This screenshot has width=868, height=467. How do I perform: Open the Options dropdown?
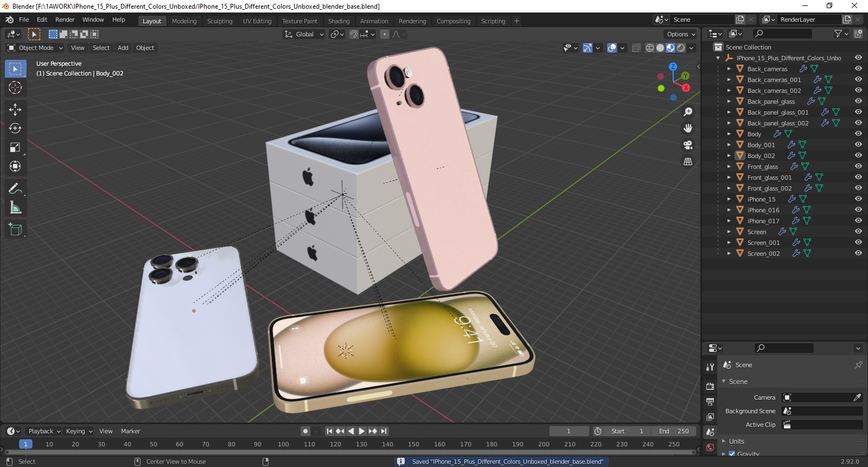click(x=681, y=34)
